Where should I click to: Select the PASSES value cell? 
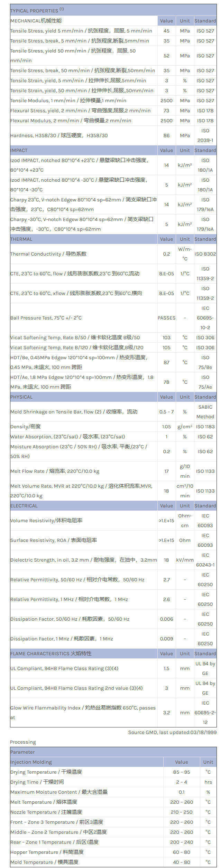(166, 318)
